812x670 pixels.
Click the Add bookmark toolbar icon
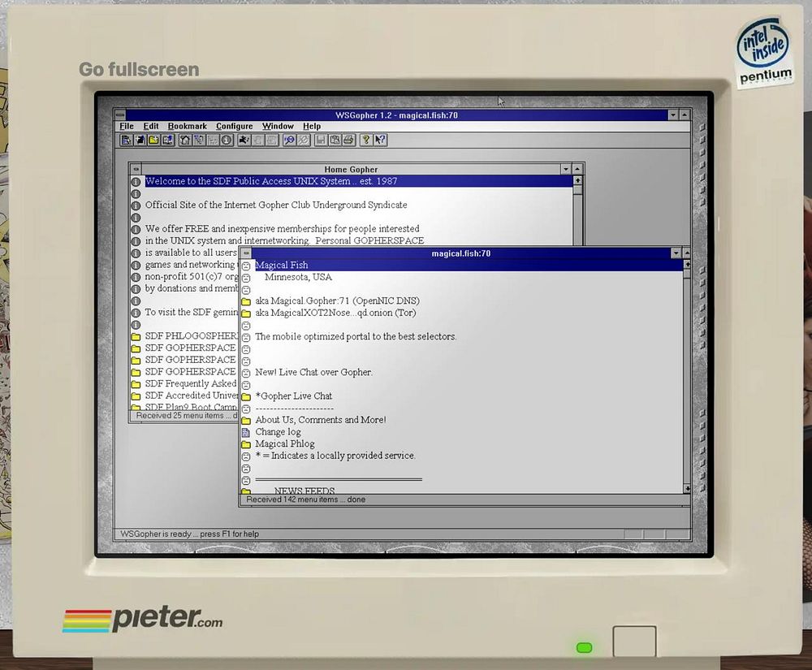tap(140, 140)
